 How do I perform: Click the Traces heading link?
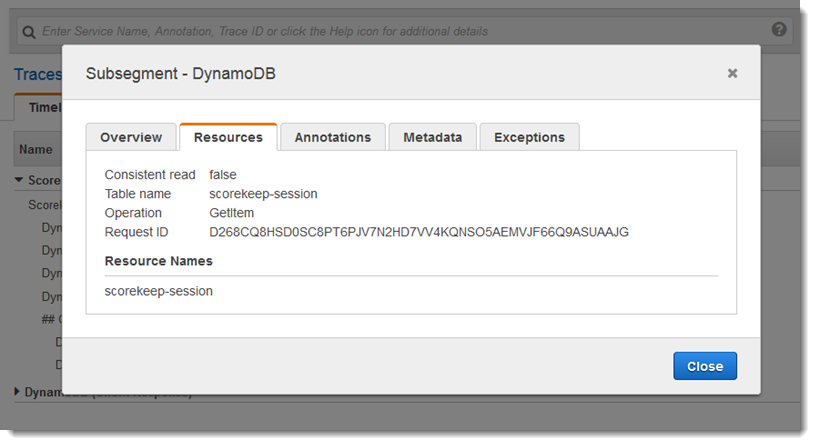click(37, 74)
